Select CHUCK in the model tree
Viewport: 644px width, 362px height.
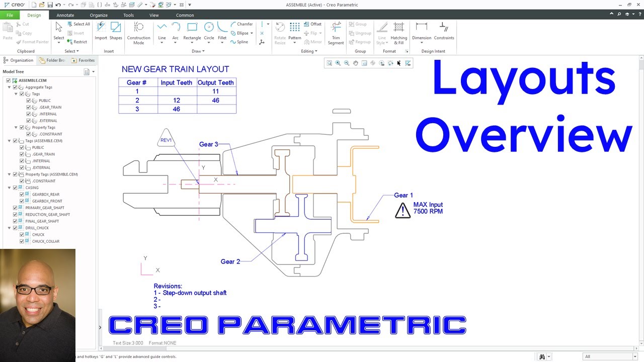[38, 235]
